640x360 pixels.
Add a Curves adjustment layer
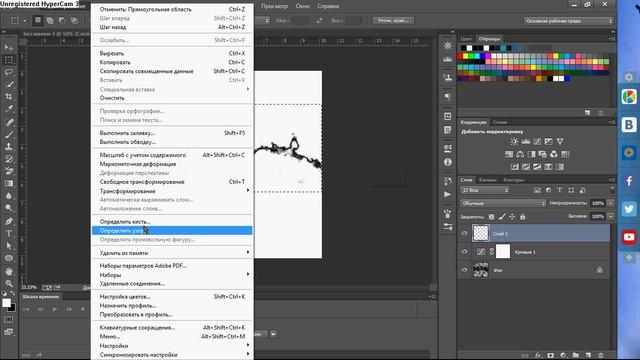[x=537, y=141]
